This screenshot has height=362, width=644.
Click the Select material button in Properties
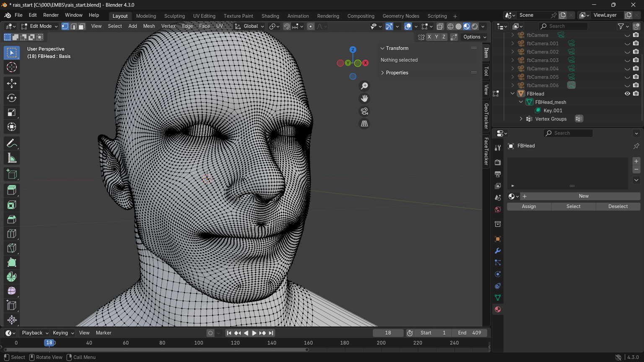point(573,207)
